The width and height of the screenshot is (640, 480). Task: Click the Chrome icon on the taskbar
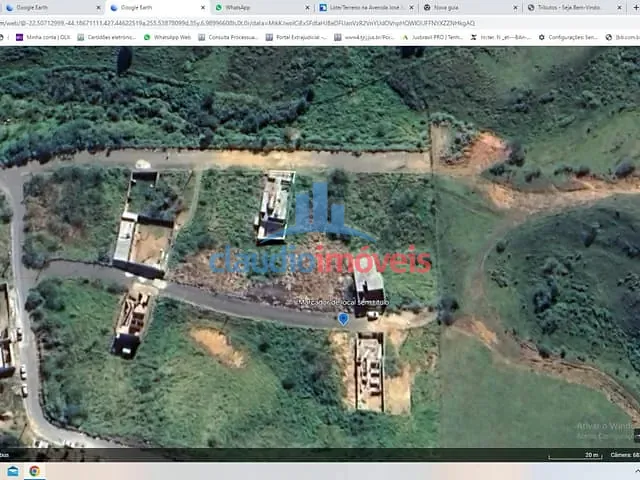tap(34, 471)
